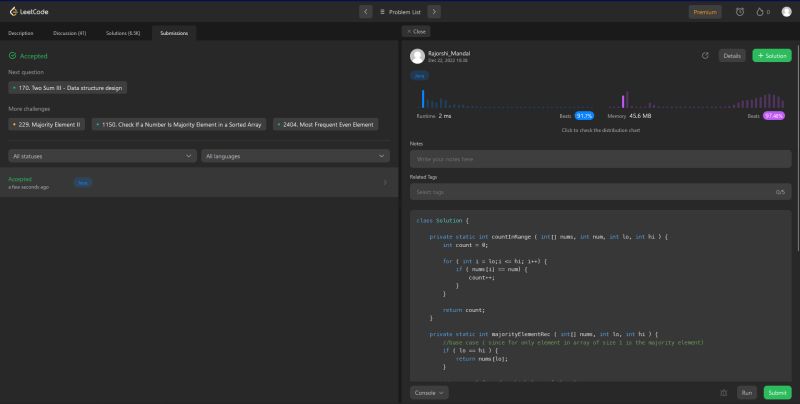Click the Notes text field
Screen dimensions: 800x404
[x=600, y=159]
